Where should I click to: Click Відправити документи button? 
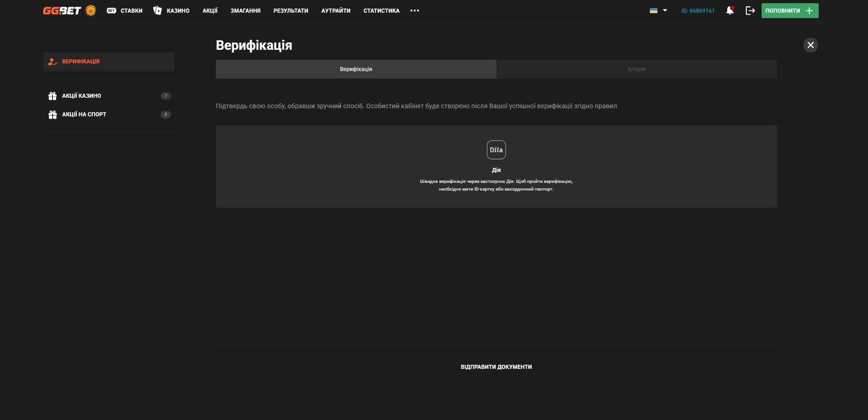[496, 367]
